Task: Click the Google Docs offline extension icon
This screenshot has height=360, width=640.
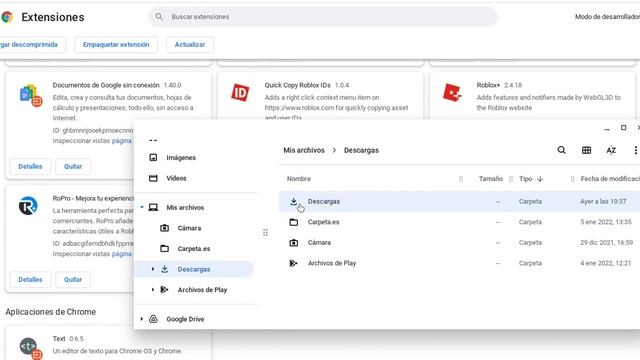Action: point(31,95)
